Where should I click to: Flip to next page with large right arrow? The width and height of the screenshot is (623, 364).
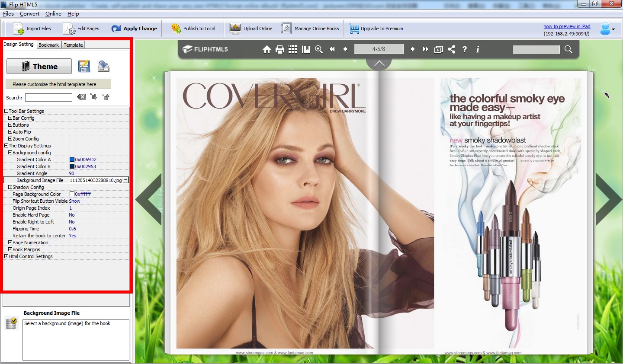coord(609,199)
